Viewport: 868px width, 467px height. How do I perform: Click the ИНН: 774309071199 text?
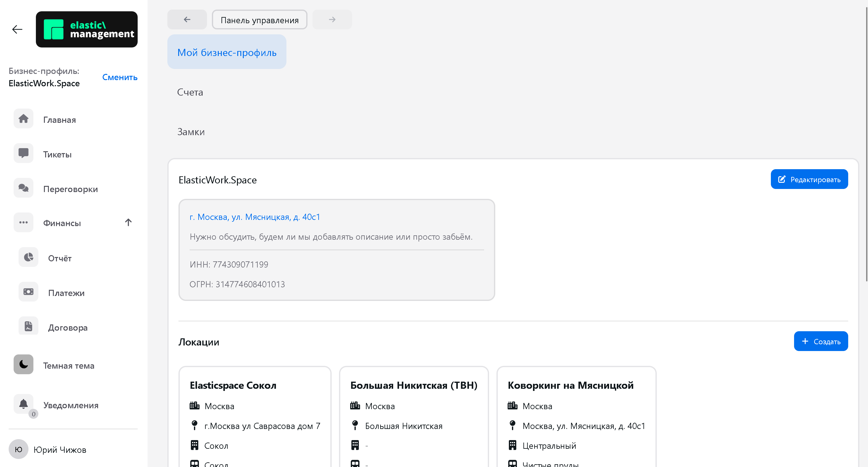pyautogui.click(x=229, y=264)
